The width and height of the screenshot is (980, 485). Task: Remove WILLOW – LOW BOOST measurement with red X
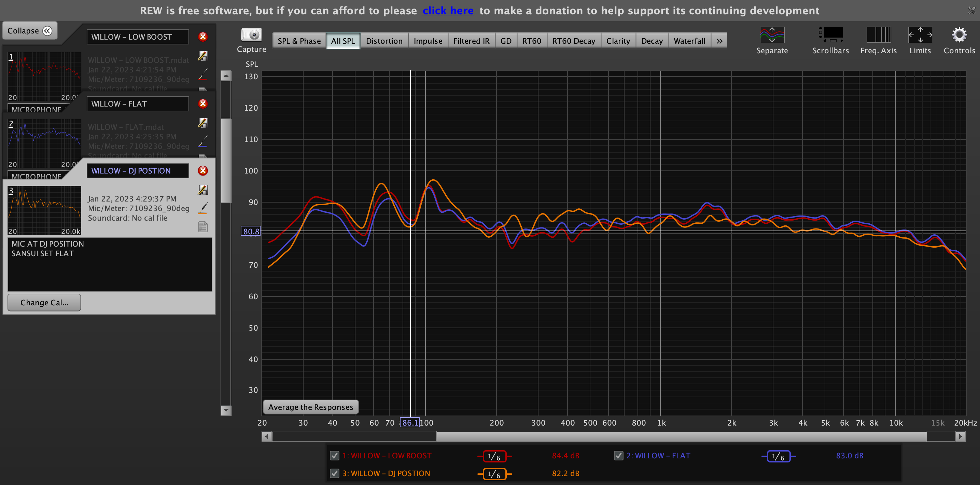tap(203, 37)
